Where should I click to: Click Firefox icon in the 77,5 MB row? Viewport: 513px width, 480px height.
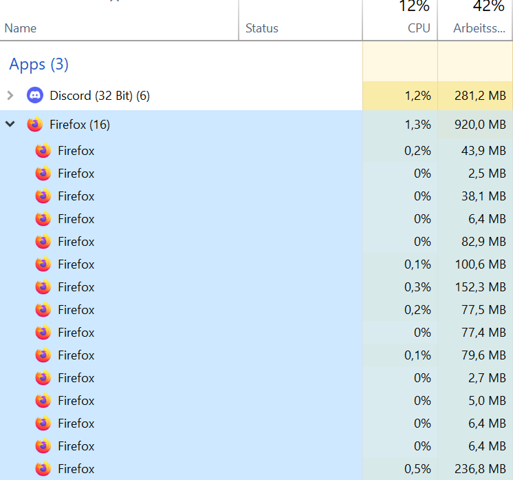pyautogui.click(x=43, y=309)
